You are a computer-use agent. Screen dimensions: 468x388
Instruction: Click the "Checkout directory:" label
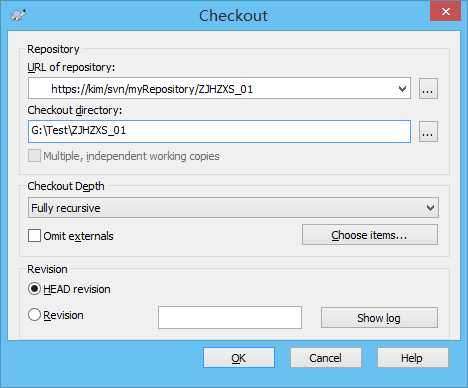(75, 110)
